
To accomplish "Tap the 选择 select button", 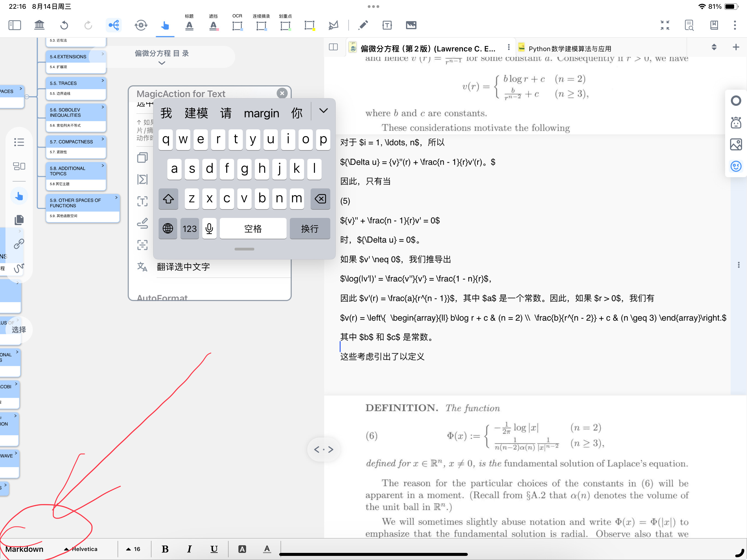I will [19, 330].
